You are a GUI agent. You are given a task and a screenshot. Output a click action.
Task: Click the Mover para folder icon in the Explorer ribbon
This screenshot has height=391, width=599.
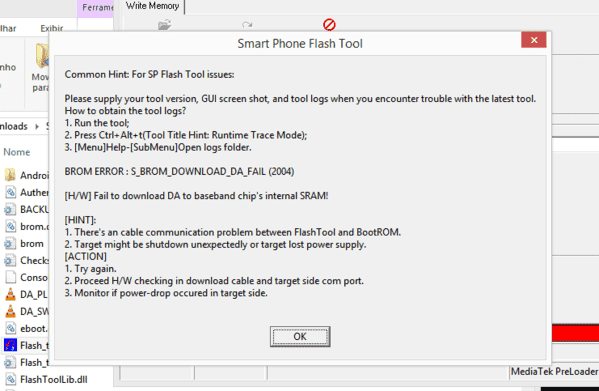point(42,56)
